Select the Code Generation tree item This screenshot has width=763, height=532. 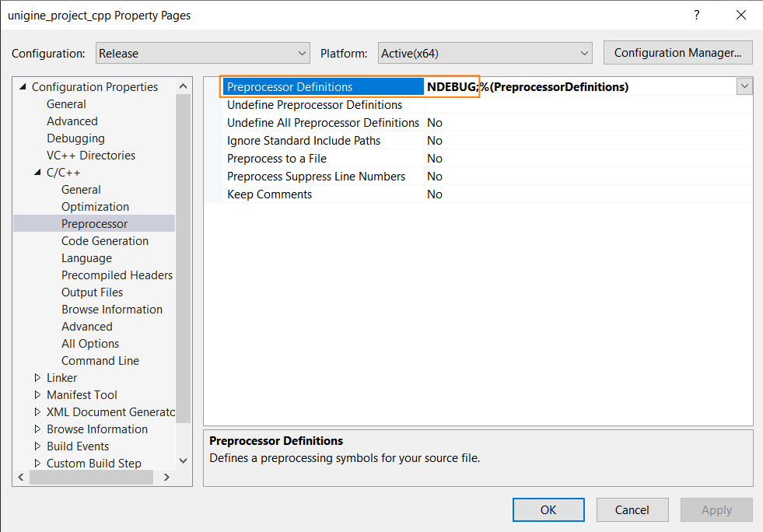coord(105,241)
